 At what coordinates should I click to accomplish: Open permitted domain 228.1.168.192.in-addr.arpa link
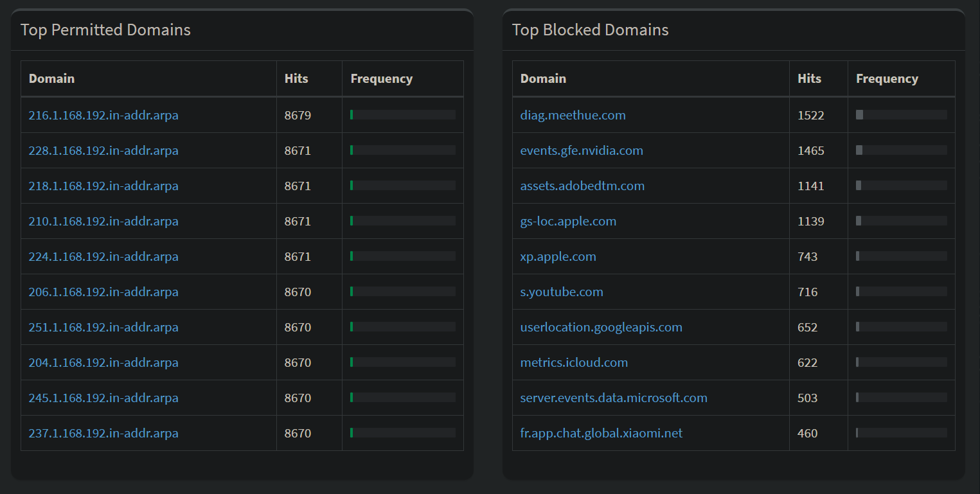coord(103,150)
